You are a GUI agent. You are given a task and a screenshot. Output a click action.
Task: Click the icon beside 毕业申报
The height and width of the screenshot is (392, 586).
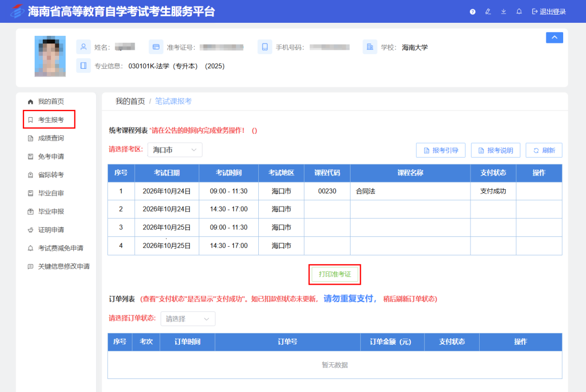tap(30, 211)
